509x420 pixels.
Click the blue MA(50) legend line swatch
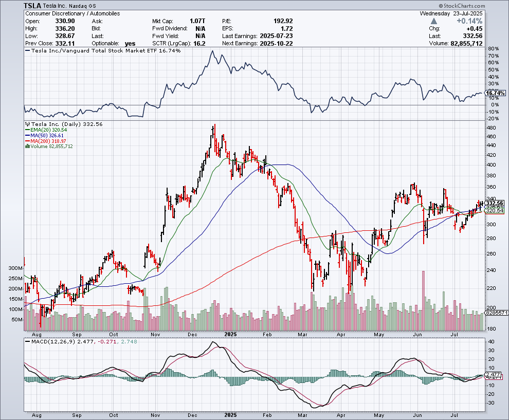[27, 136]
